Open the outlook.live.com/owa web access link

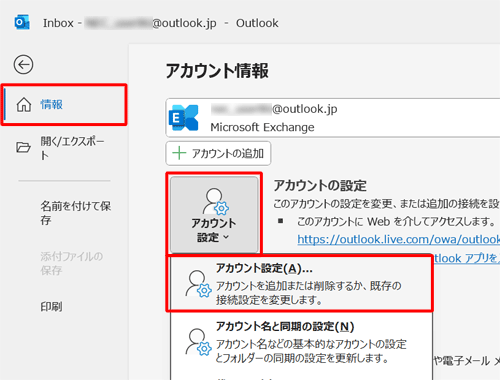pyautogui.click(x=399, y=239)
